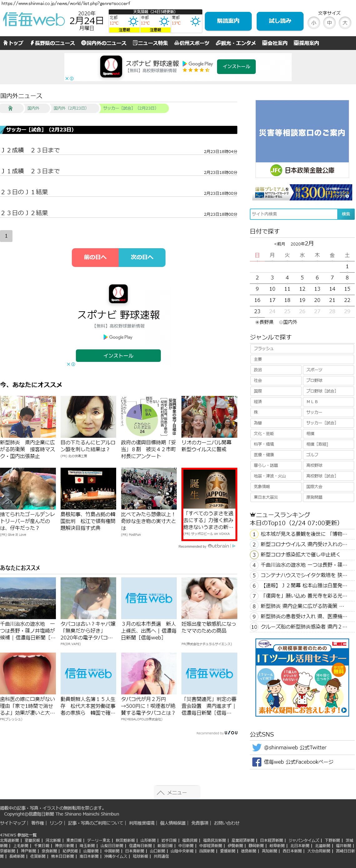Open the Facebook icon
356x868 pixels.
click(x=257, y=762)
